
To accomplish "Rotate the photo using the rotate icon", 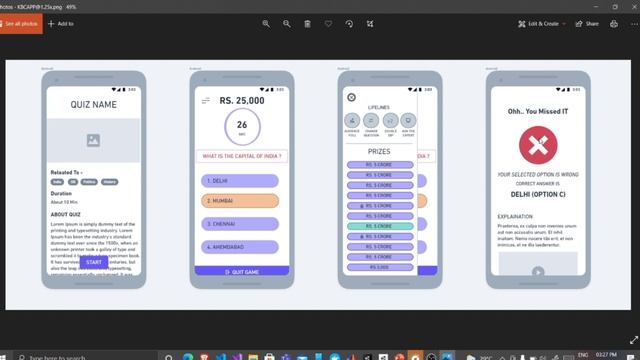I will (x=349, y=24).
